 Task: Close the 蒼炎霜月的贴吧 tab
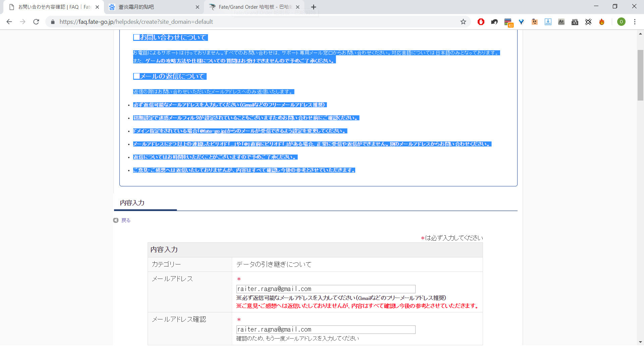click(197, 7)
